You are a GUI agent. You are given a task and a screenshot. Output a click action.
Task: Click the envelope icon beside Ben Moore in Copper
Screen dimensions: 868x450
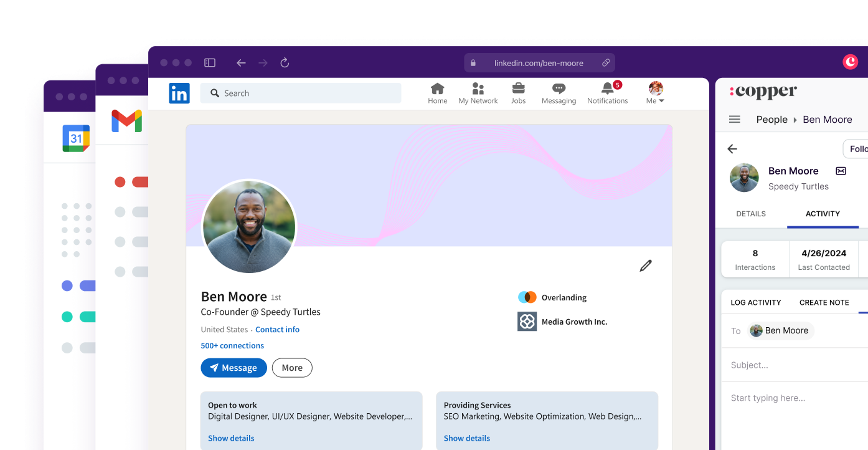841,171
